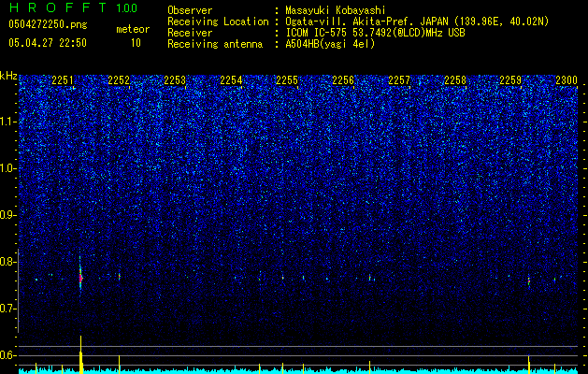Click the strong red meteor echo near 2251
Screen dimensions: 588x374
pyautogui.click(x=80, y=278)
